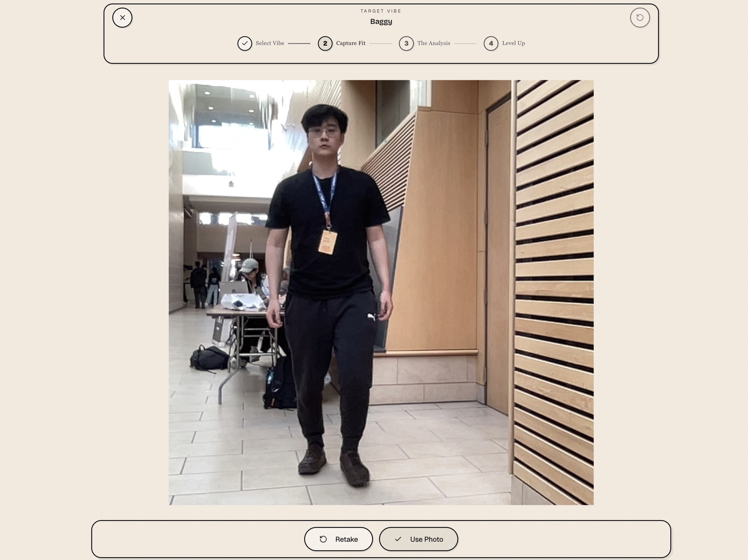The height and width of the screenshot is (560, 748).
Task: Click the step 3 number circle
Action: 406,43
